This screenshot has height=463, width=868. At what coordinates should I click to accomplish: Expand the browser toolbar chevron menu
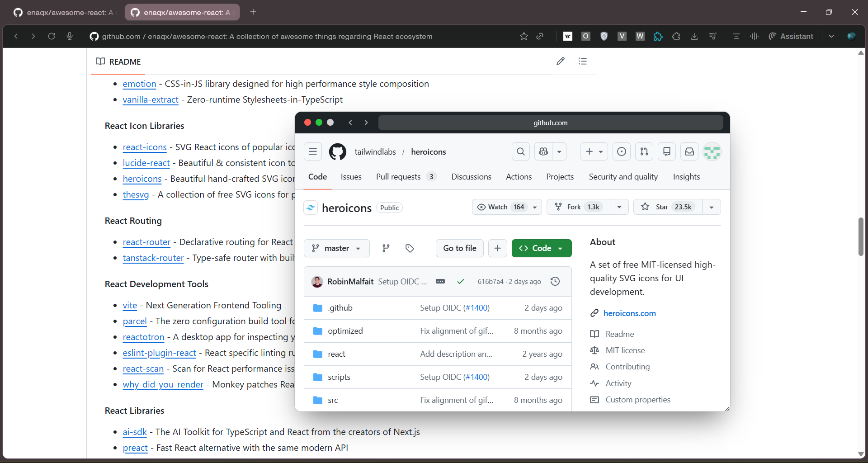click(x=831, y=36)
